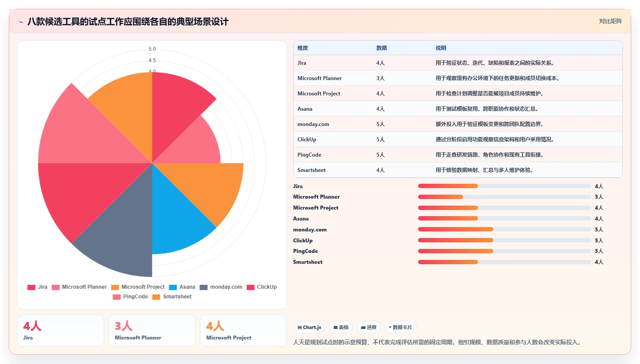Click the Microsoft Planner progress bar
640x364 pixels.
pyautogui.click(x=504, y=197)
